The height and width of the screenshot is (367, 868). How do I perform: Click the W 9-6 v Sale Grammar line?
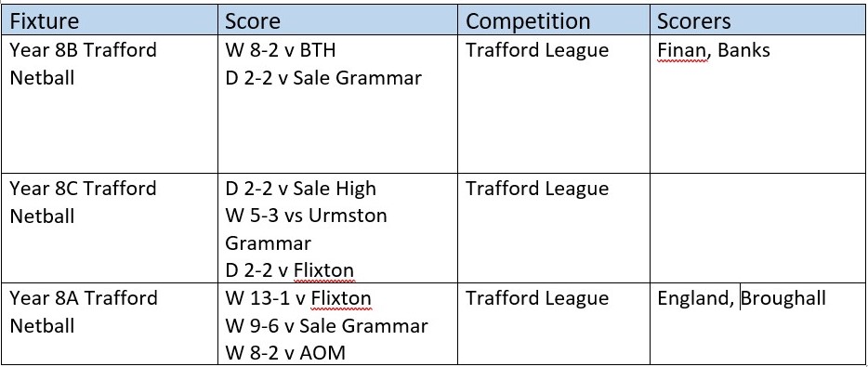[x=326, y=326]
